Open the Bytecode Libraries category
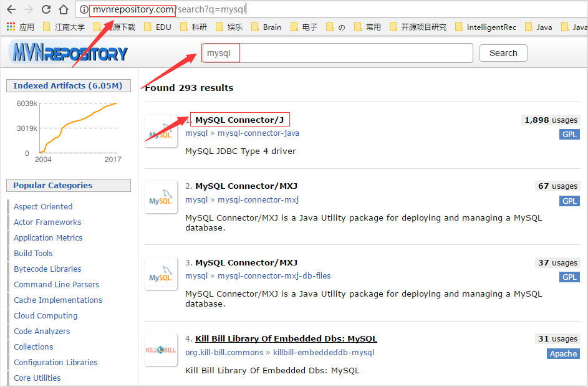This screenshot has height=387, width=588. [47, 269]
